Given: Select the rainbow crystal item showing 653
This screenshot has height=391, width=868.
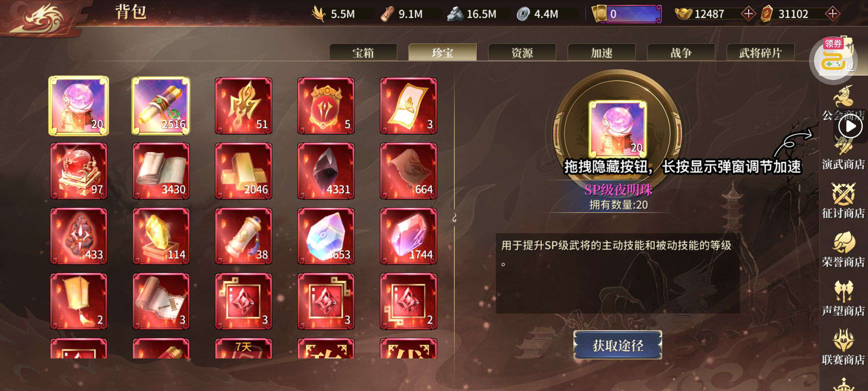Looking at the screenshot, I should [x=326, y=236].
